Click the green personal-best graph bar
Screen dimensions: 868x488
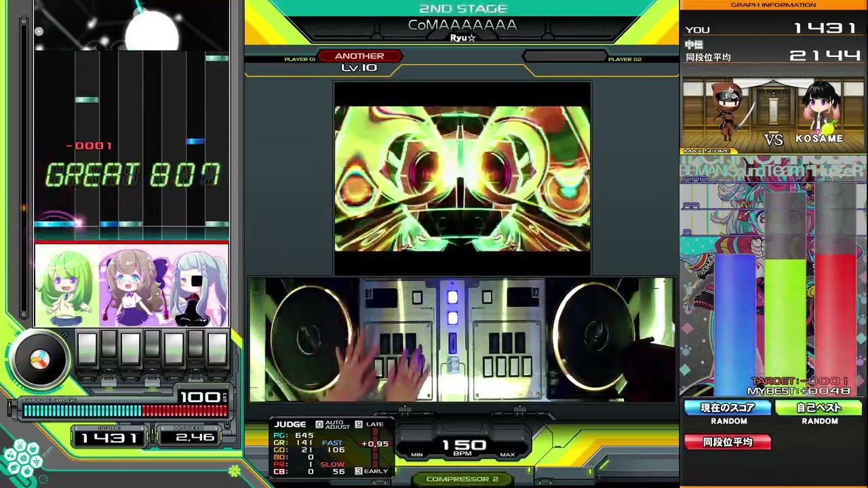[785, 327]
